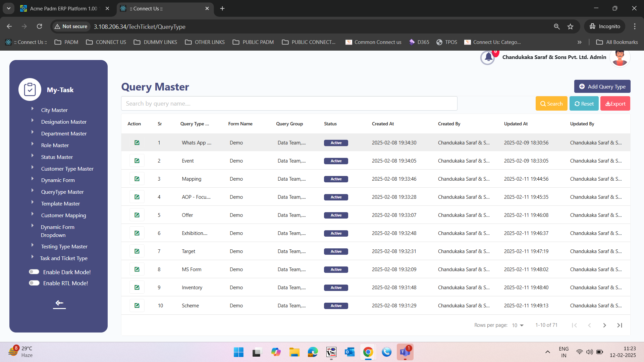Bookmark this page with star icon

570,26
